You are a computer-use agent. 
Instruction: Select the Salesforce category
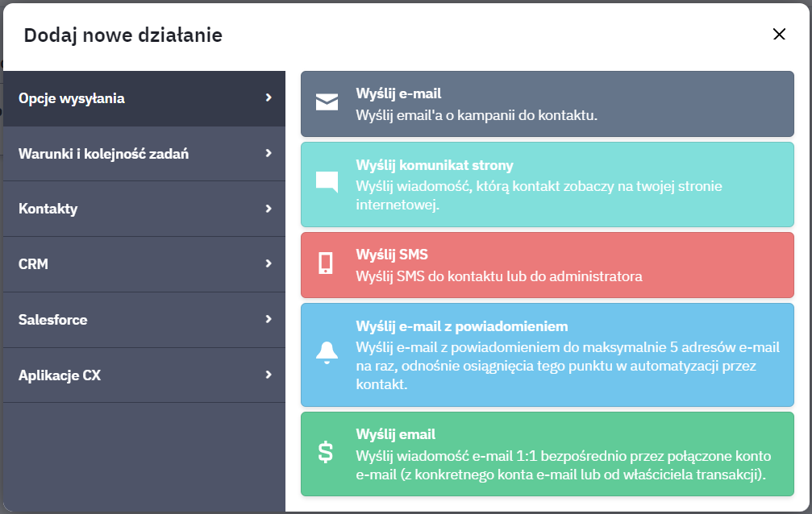(144, 320)
